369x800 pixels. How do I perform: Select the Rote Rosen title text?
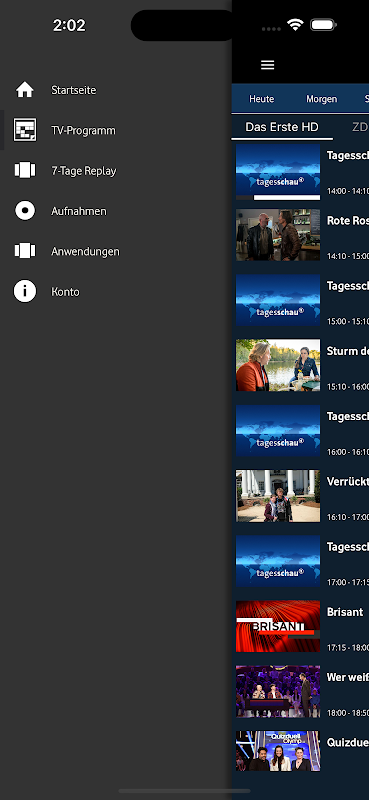tap(348, 220)
